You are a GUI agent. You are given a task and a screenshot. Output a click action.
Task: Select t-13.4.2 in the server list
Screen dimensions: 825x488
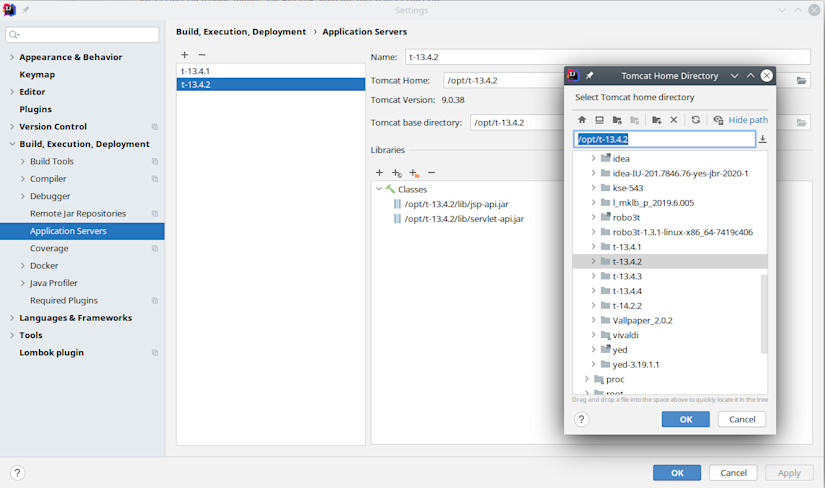coord(271,84)
